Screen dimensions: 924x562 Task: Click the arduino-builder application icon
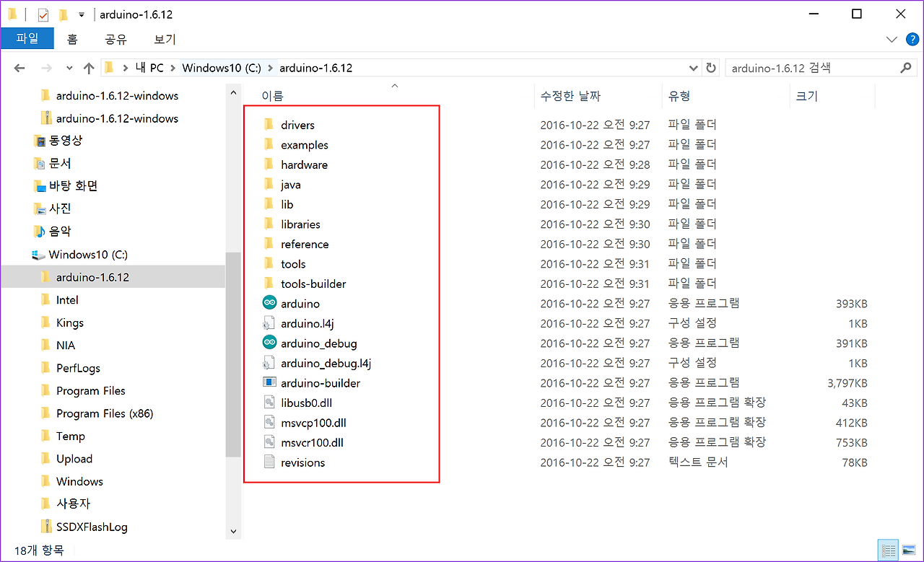coord(269,383)
